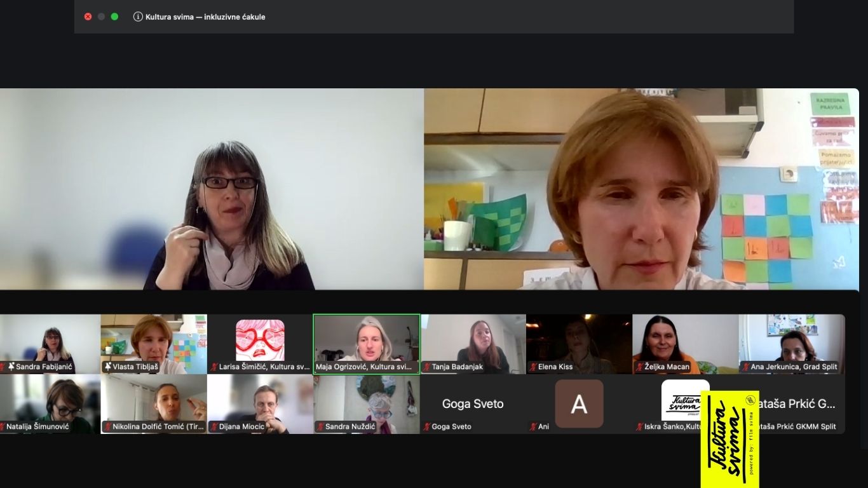
Task: Click muted mic icon on Goga Sveto
Action: 427,426
